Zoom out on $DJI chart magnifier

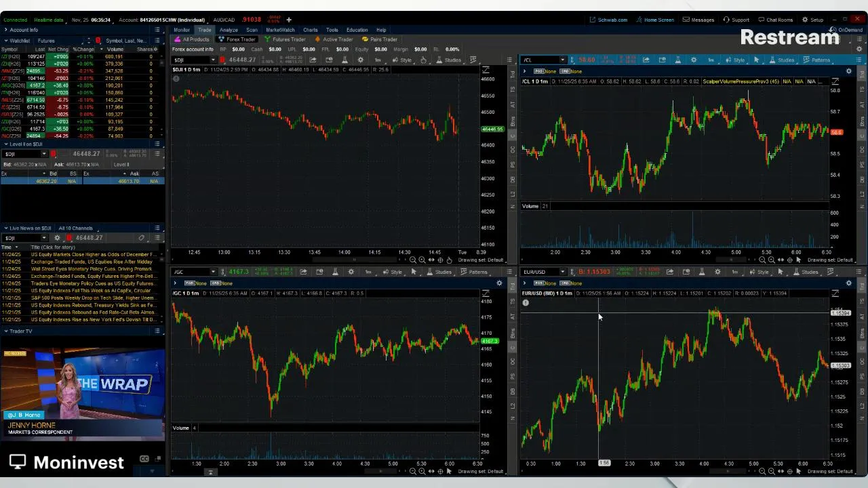pos(412,260)
